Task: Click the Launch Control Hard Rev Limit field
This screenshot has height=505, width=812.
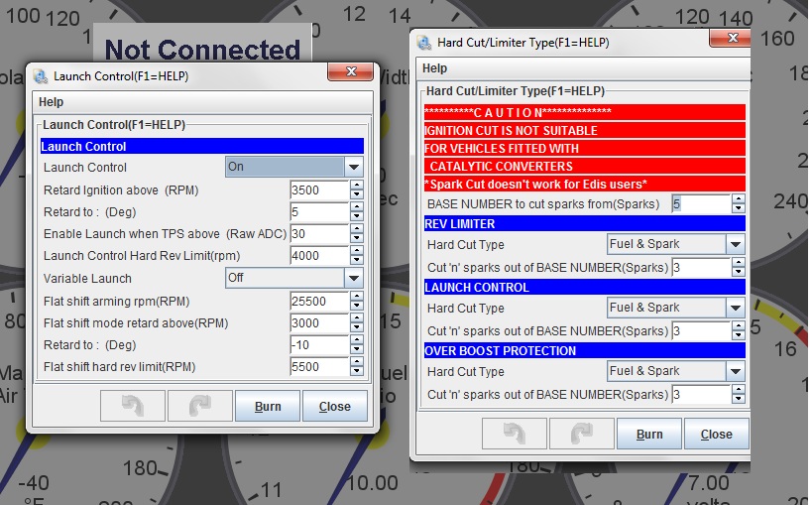Action: click(x=319, y=256)
